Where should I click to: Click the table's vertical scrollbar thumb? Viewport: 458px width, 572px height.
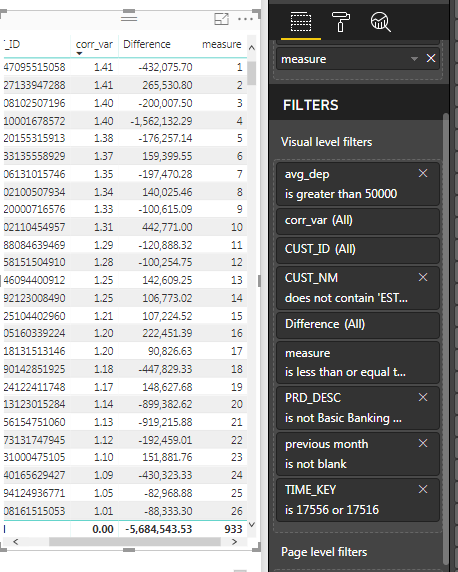coord(251,73)
